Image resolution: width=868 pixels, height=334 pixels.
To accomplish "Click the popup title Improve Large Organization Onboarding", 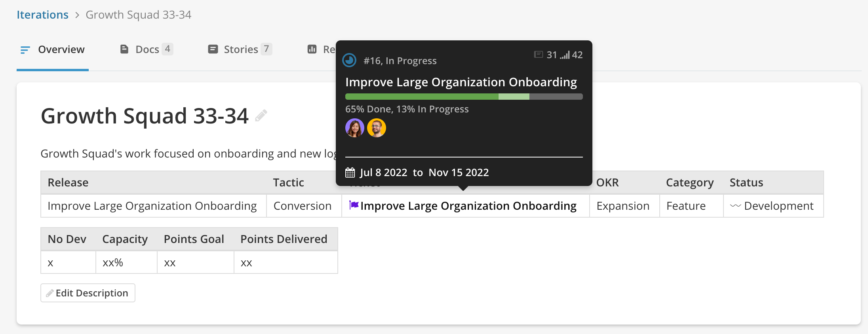I will [x=461, y=82].
